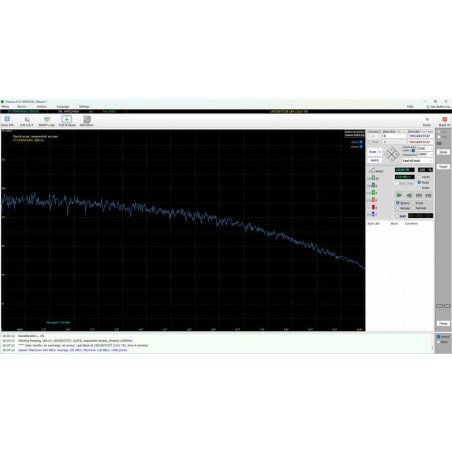Click the Quick scan button

point(374,160)
